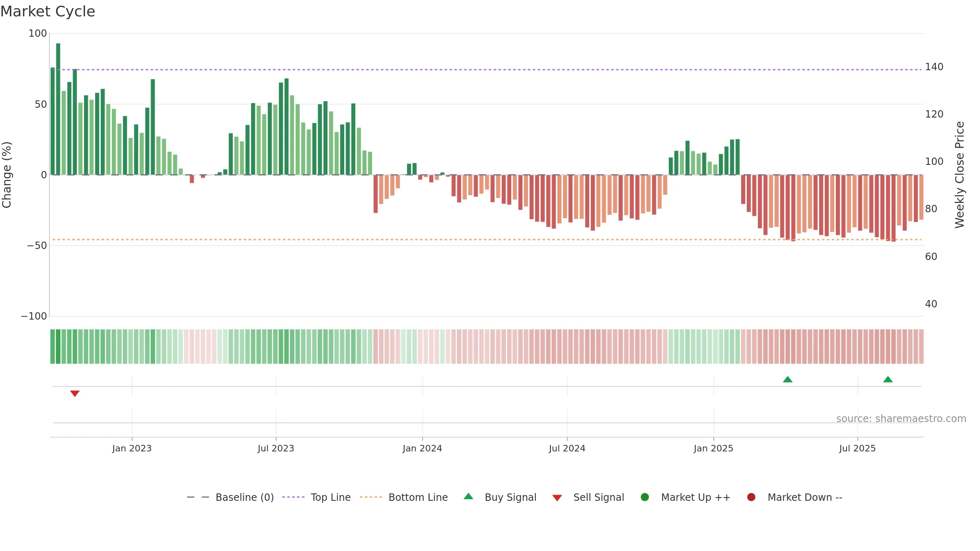The height and width of the screenshot is (551, 980).
Task: Click the 40 label on the right axis
Action: click(x=931, y=304)
